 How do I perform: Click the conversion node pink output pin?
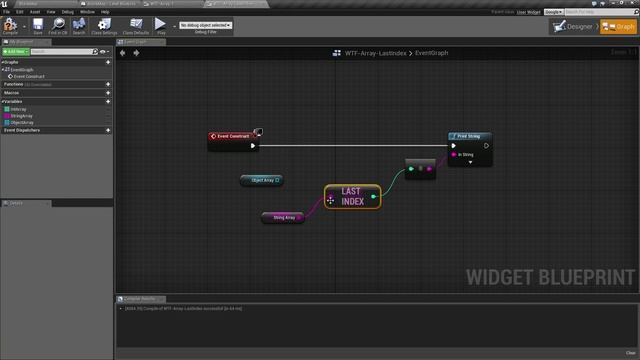coord(429,169)
